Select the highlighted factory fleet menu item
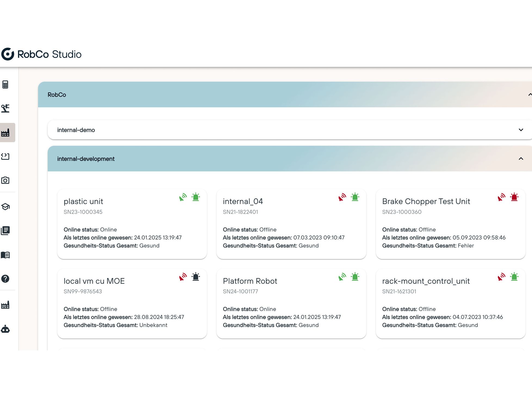Screen dimensions: 532x401 point(8,133)
